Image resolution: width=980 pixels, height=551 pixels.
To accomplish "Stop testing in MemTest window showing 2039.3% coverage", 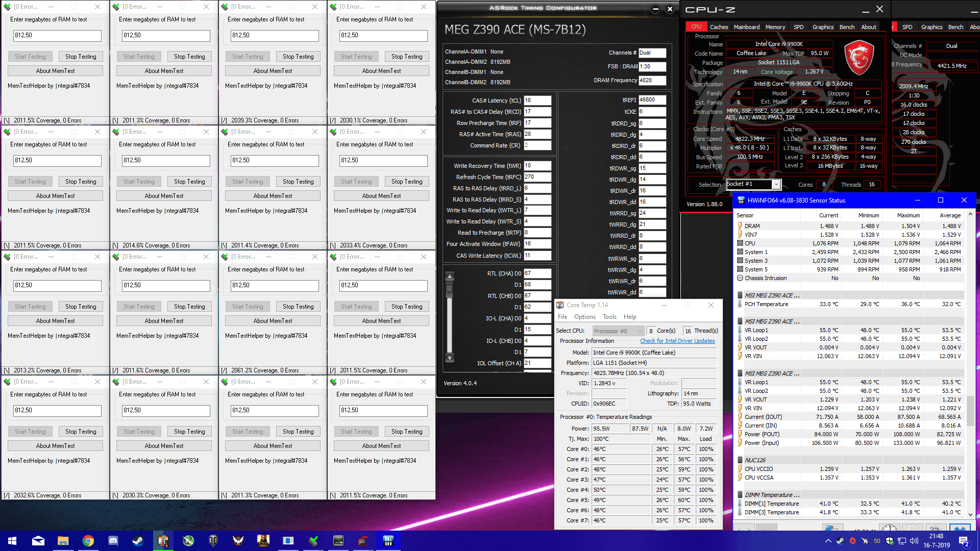I will pos(298,57).
